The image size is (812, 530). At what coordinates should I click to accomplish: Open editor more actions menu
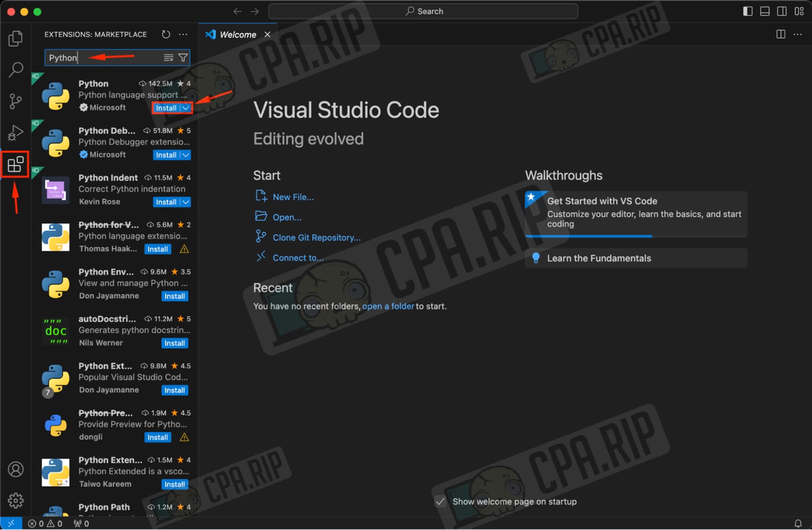[798, 34]
